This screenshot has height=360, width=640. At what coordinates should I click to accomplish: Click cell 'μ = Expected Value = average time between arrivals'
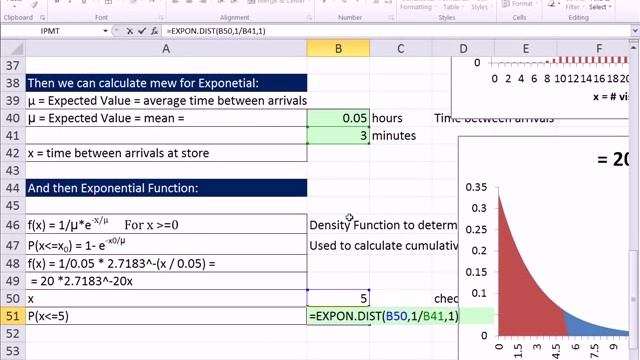(166, 100)
